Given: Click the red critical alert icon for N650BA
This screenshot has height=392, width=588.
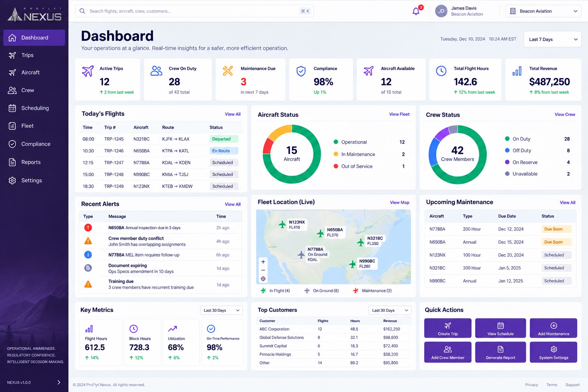Looking at the screenshot, I should (88, 228).
